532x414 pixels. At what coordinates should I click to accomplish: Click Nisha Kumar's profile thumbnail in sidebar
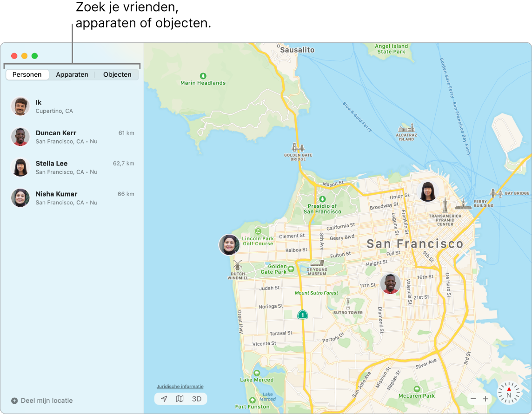pyautogui.click(x=20, y=197)
